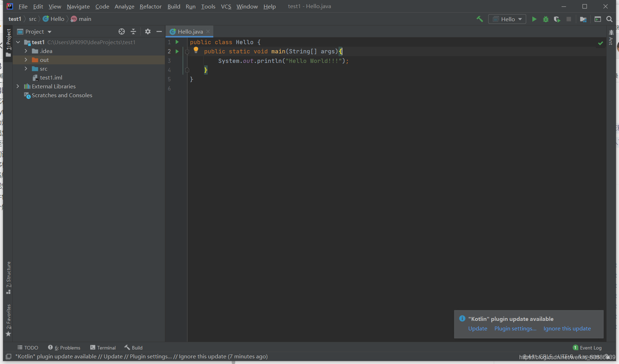The width and height of the screenshot is (619, 364).
Task: Hide the Project tool window
Action: [x=159, y=31]
